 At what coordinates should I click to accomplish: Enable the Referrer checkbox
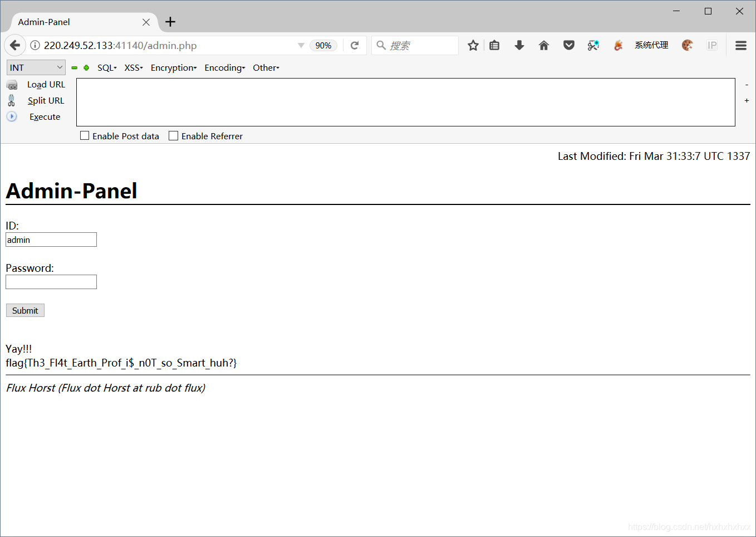point(173,135)
